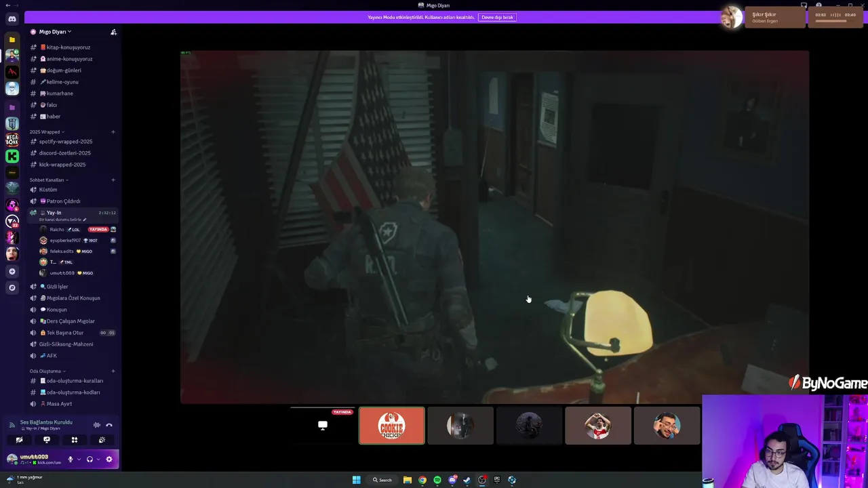Screen dimensions: 868x488
Task: Open Windows Start menu
Action: (356, 480)
